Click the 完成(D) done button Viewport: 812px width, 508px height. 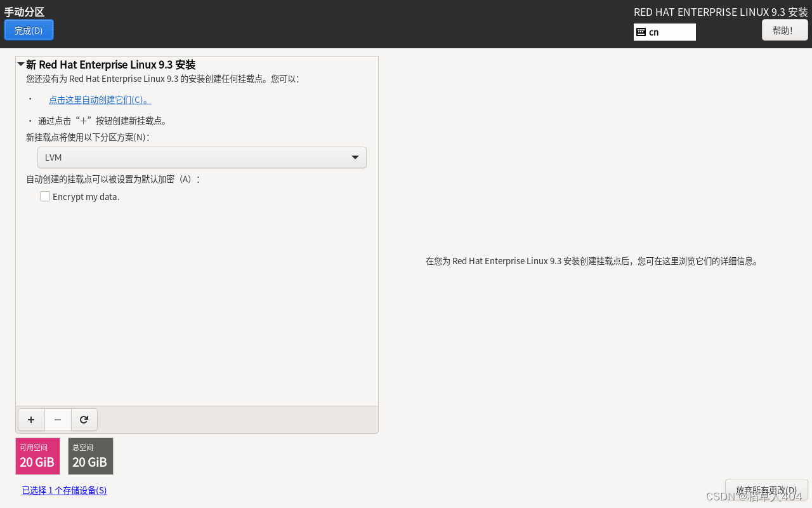pyautogui.click(x=29, y=30)
